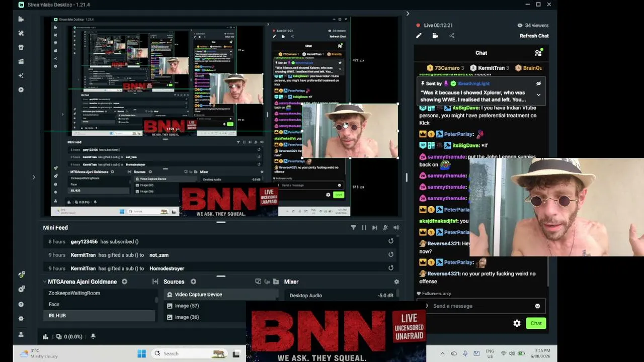This screenshot has width=644, height=362.
Task: Open the sparkles AI sidebar icon
Action: pos(21,75)
